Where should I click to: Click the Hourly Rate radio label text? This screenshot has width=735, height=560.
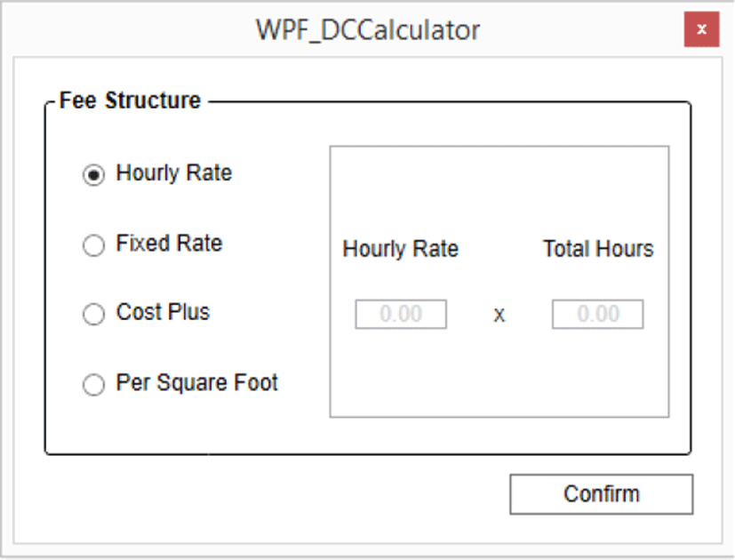tap(173, 173)
